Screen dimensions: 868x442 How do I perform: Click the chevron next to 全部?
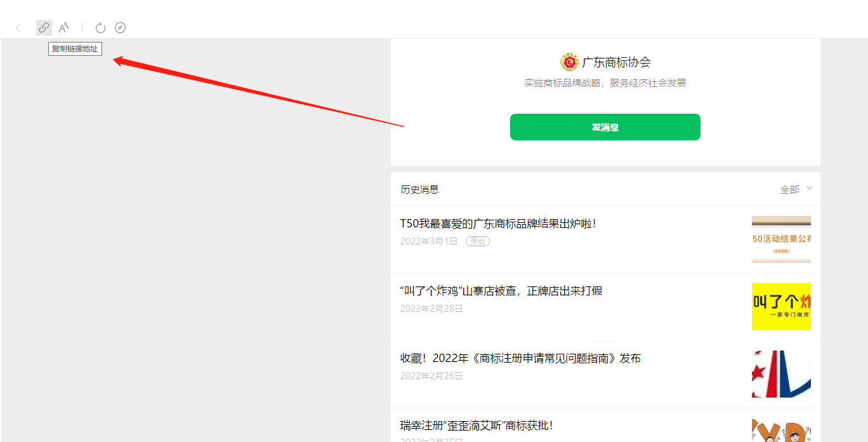coord(809,189)
